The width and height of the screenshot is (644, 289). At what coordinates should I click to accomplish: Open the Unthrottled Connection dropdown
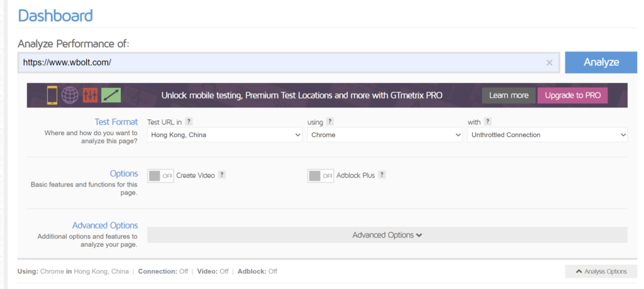(x=547, y=135)
